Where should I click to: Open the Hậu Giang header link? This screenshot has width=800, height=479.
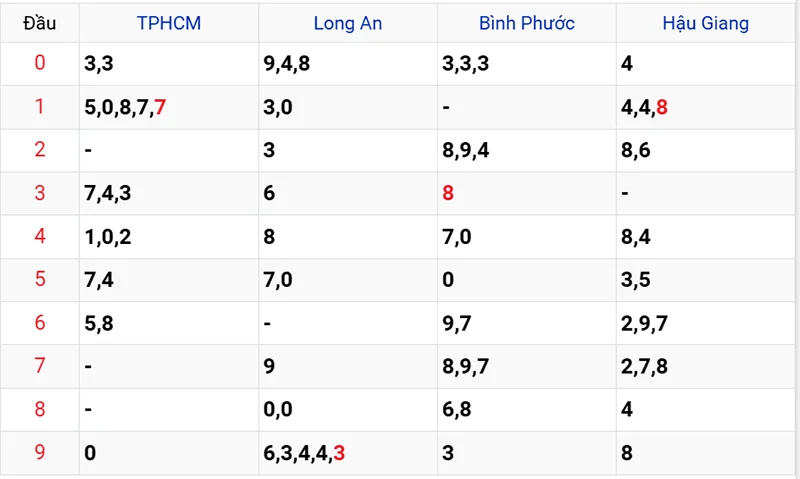pyautogui.click(x=705, y=23)
